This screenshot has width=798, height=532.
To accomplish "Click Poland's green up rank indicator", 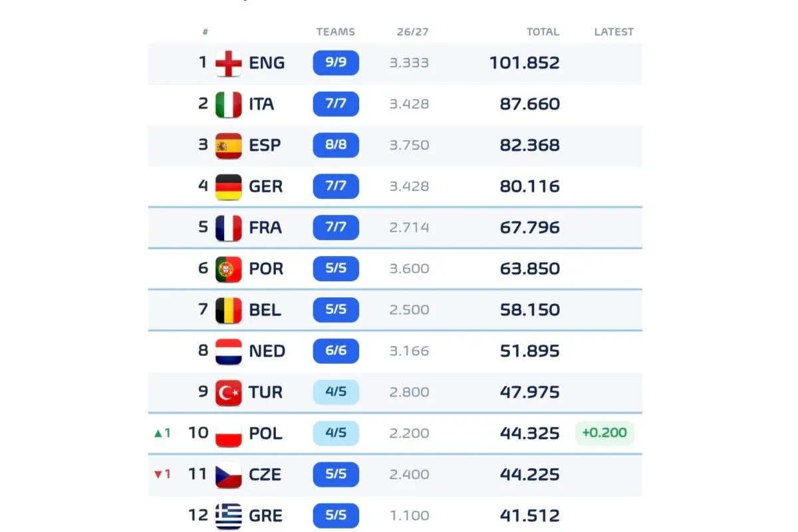I will click(x=162, y=433).
